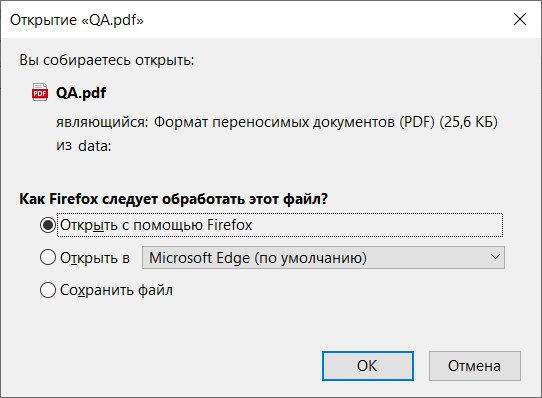Click the red PDF file icon
This screenshot has height=398, width=542.
click(40, 92)
